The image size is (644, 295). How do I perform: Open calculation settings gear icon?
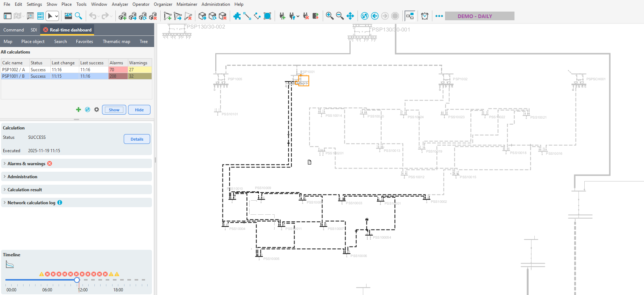point(97,110)
